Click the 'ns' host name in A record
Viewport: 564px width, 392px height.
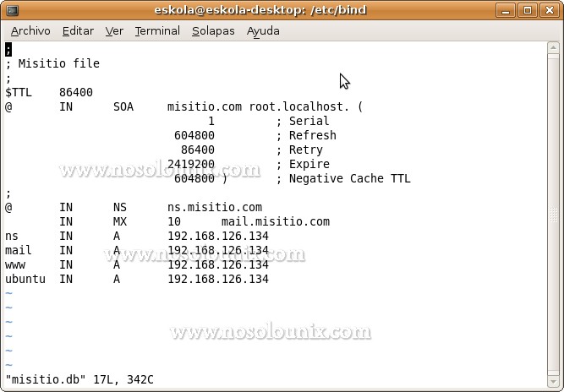pos(12,236)
